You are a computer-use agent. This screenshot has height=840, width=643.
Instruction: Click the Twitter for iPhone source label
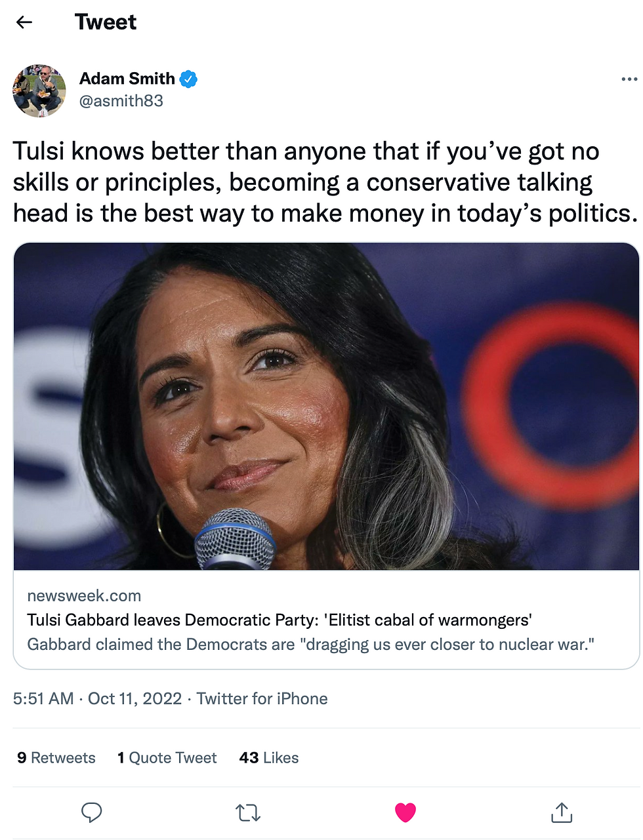[x=262, y=698]
